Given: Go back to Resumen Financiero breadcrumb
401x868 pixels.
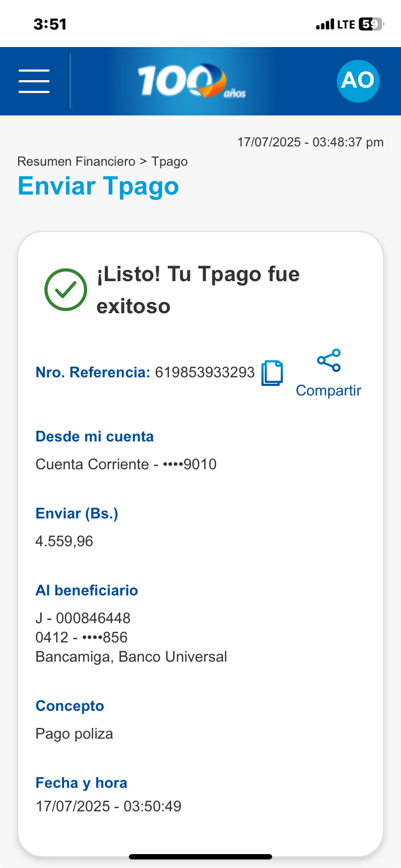Looking at the screenshot, I should tap(76, 161).
